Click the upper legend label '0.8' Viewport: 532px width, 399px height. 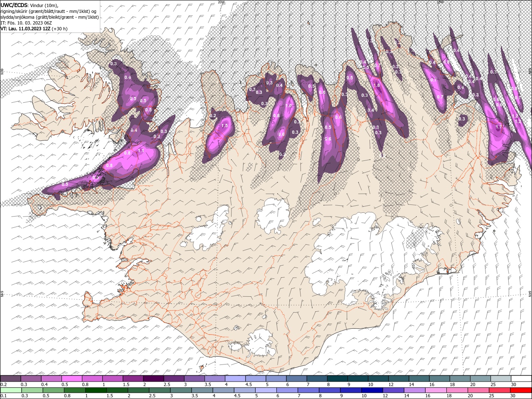pyautogui.click(x=85, y=384)
